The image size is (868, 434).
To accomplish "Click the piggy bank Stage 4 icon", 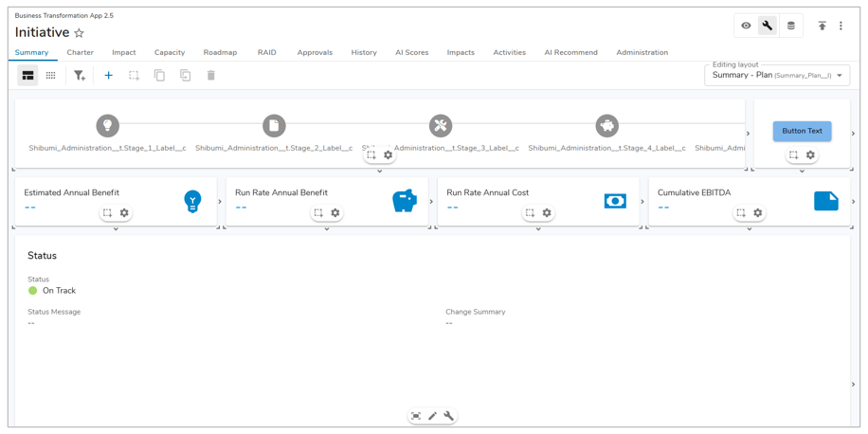I will (606, 125).
